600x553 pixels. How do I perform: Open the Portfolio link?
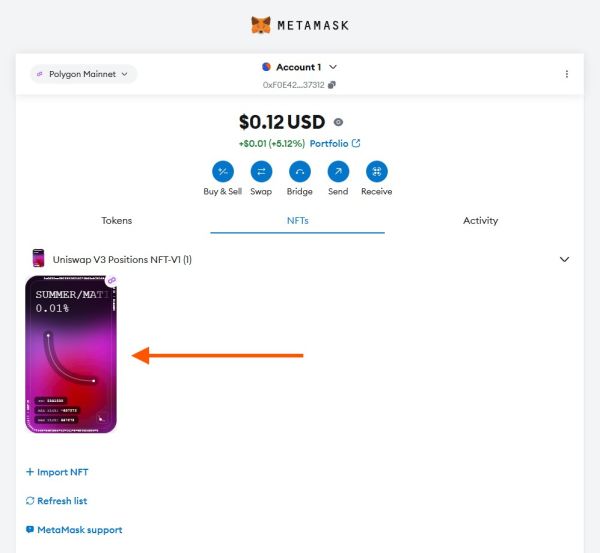334,143
